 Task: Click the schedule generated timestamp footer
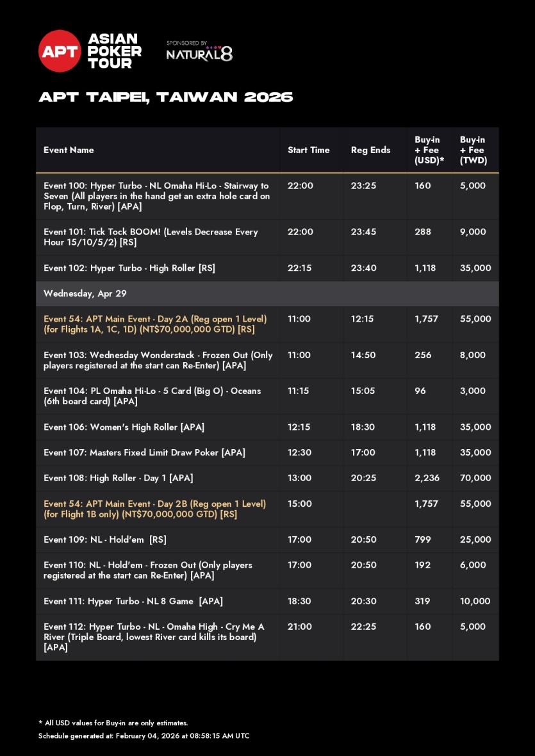click(144, 736)
